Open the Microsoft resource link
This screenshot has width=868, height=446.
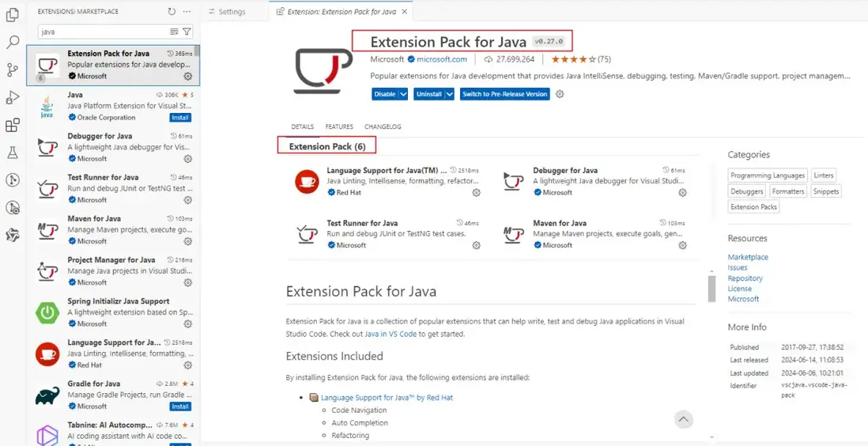(x=743, y=299)
